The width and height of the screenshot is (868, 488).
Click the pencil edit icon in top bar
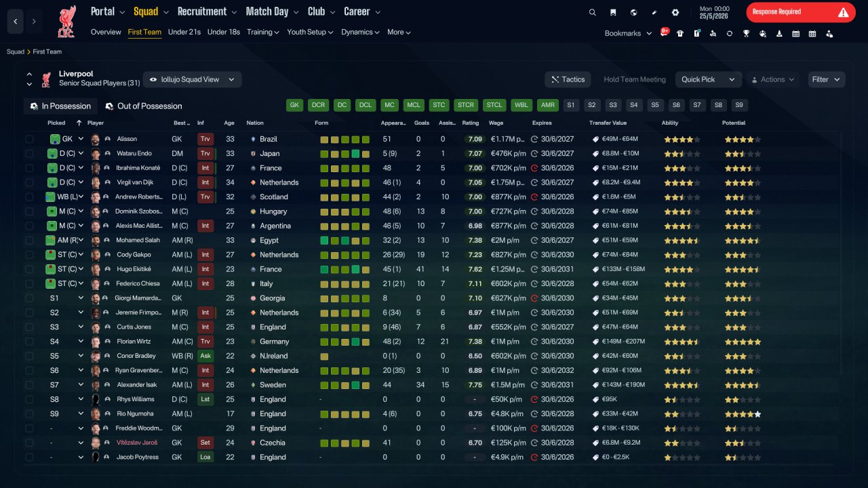(654, 12)
